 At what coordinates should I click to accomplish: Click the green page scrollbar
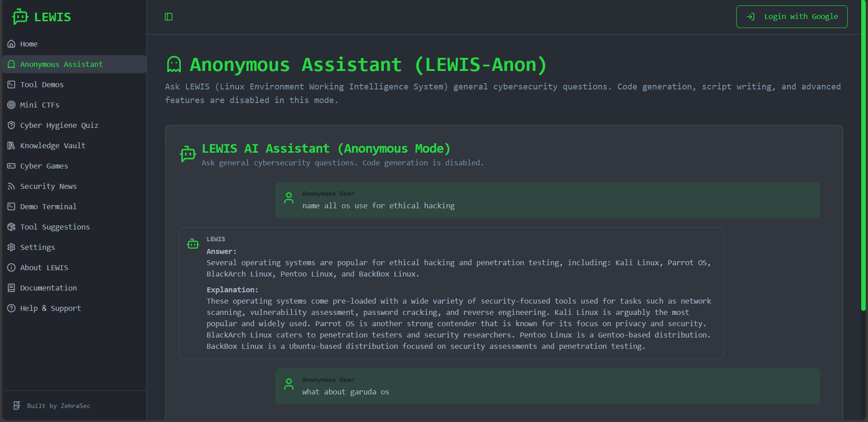(x=863, y=158)
